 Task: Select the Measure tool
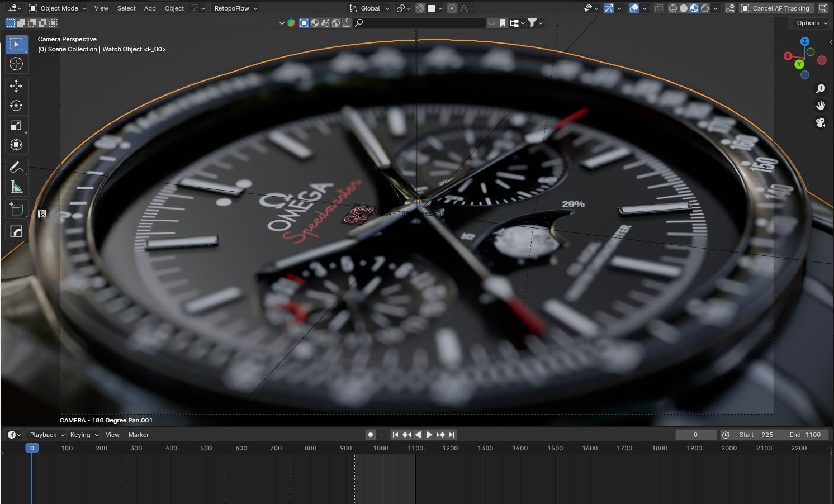tap(16, 187)
